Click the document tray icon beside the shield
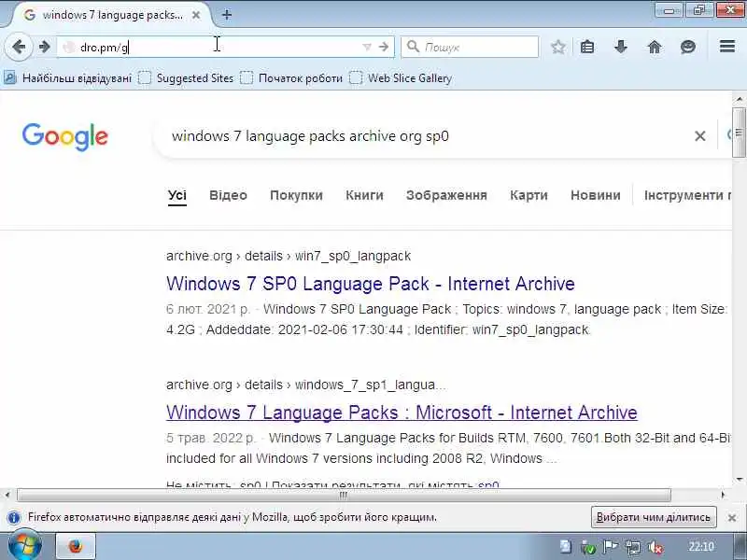Image resolution: width=747 pixels, height=560 pixels. coord(566,547)
